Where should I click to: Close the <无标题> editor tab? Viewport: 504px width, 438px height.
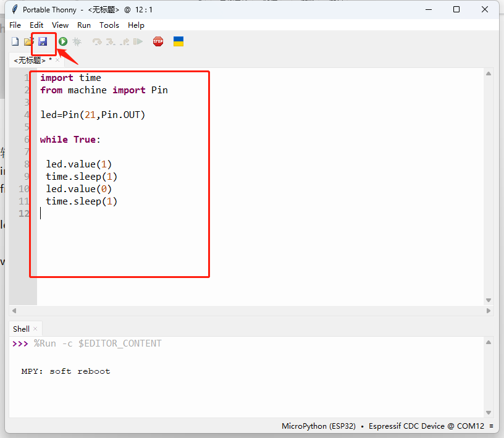click(x=57, y=60)
